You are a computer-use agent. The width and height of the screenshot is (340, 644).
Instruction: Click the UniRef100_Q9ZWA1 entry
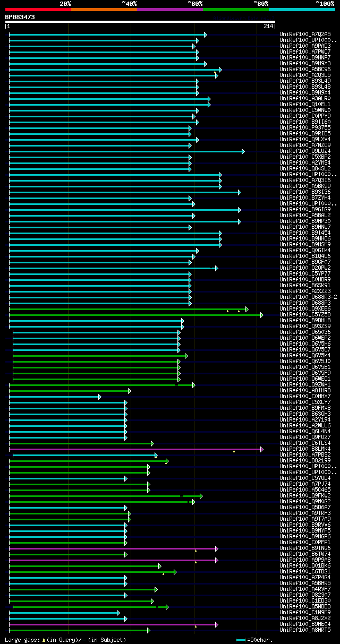tap(306, 385)
